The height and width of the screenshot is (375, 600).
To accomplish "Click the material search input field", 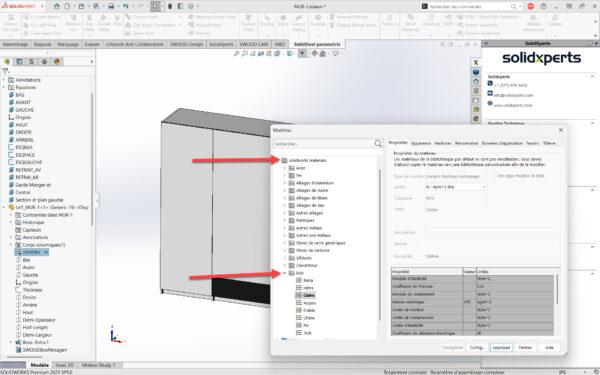I will [323, 143].
